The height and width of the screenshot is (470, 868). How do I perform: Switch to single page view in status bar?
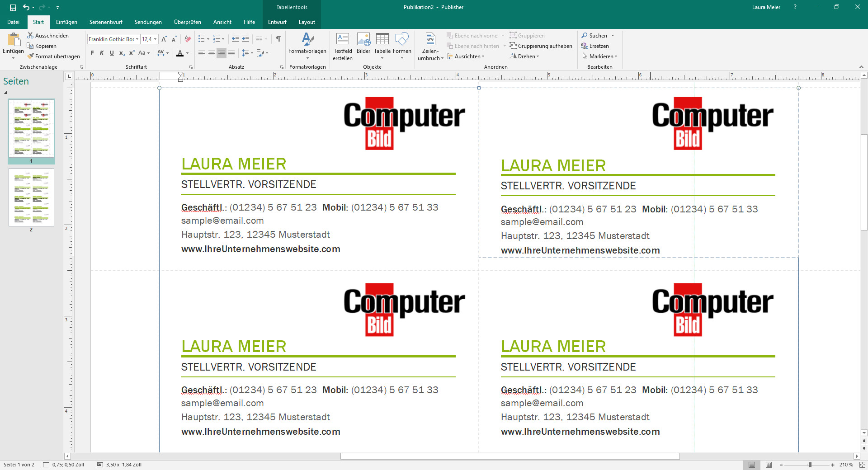pyautogui.click(x=752, y=465)
